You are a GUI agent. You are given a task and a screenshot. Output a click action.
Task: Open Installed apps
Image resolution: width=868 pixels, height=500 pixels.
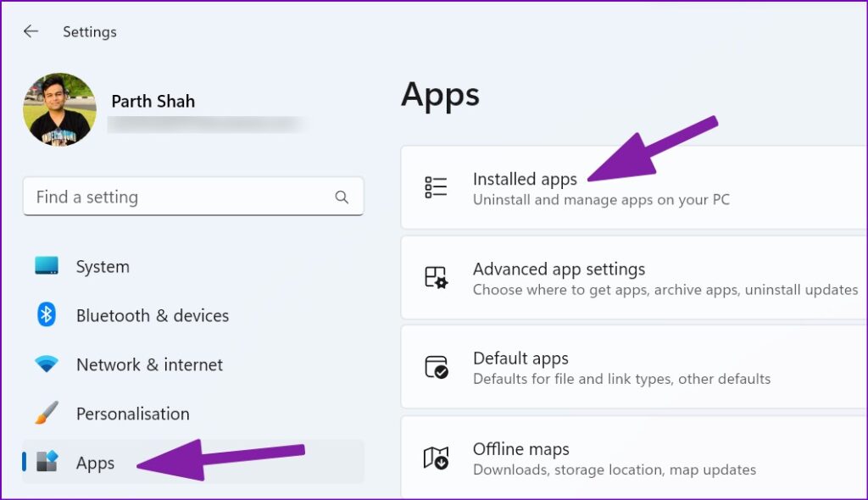(x=525, y=179)
